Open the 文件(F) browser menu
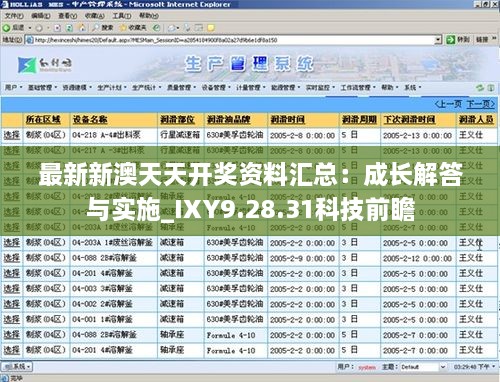The image size is (500, 382). 14,16
